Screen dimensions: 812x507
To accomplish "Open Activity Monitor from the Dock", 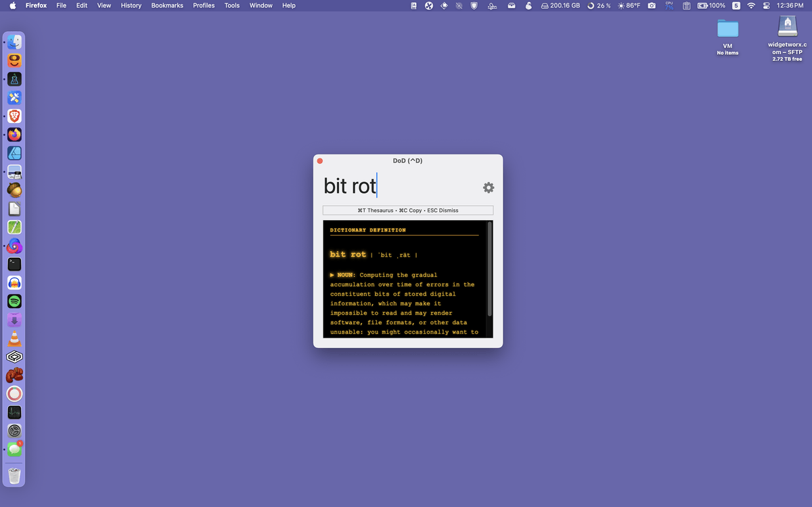I will point(14,412).
